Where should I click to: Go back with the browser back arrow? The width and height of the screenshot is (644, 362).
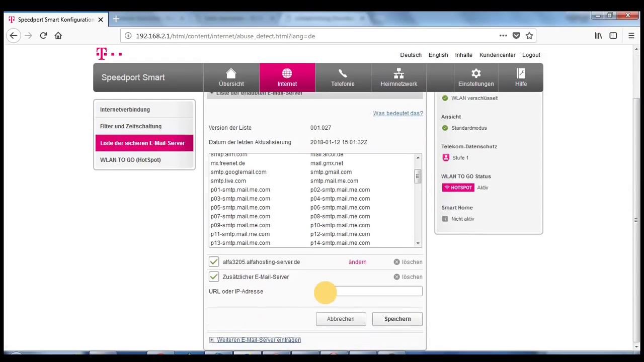(14, 36)
